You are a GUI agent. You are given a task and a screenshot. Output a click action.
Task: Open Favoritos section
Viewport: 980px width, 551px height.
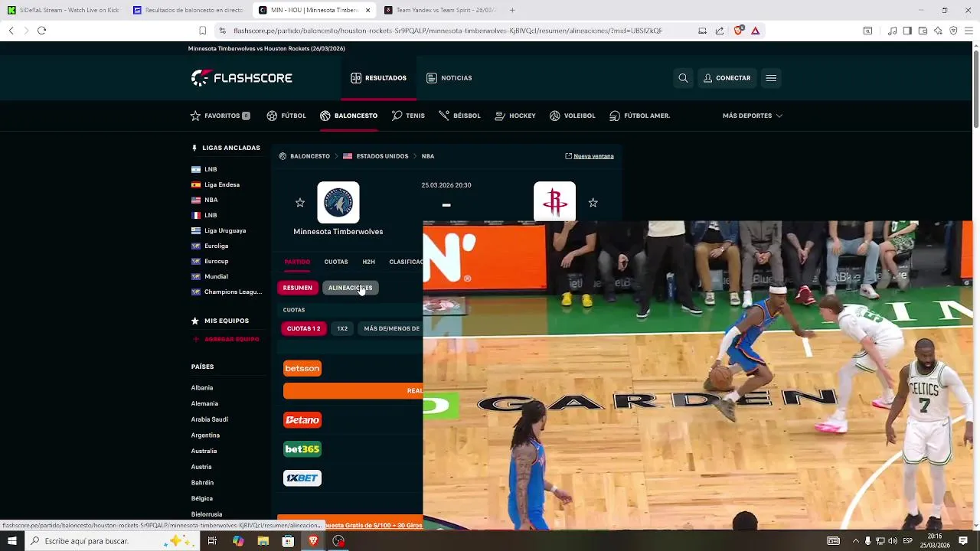coord(220,116)
